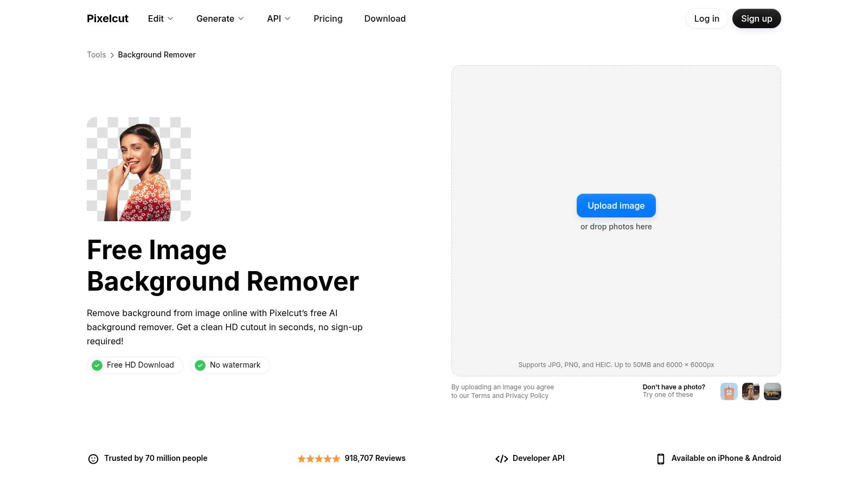Click the Developer API code icon
Viewport: 868px width, 488px height.
click(x=502, y=459)
